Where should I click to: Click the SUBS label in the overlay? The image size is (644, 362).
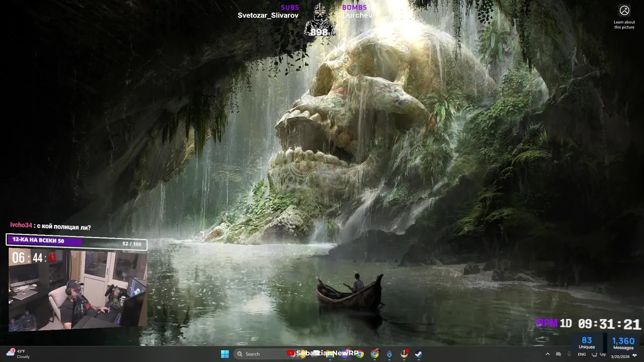290,8
